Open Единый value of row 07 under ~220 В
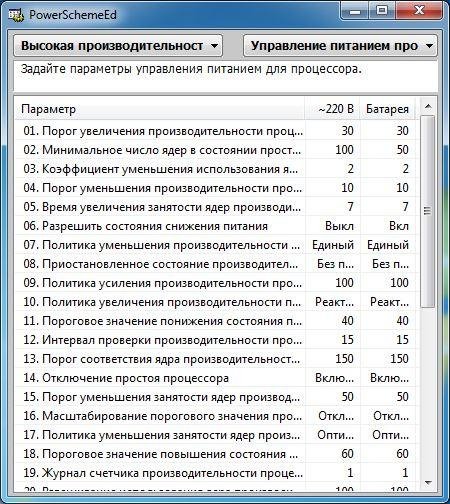The image size is (450, 504). pos(333,245)
